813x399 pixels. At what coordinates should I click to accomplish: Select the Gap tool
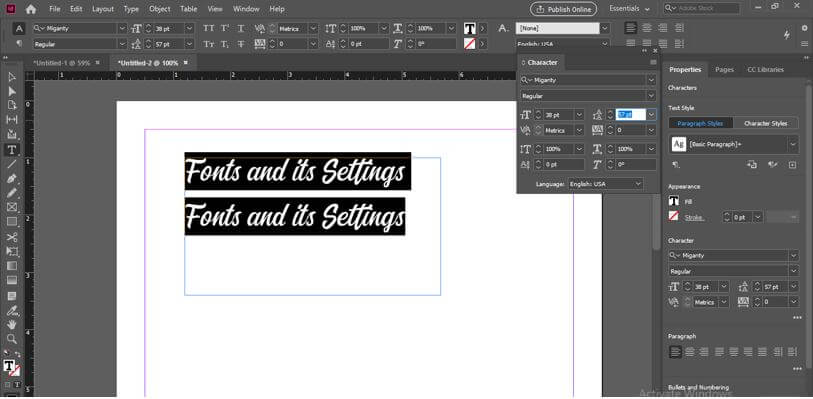coord(12,120)
